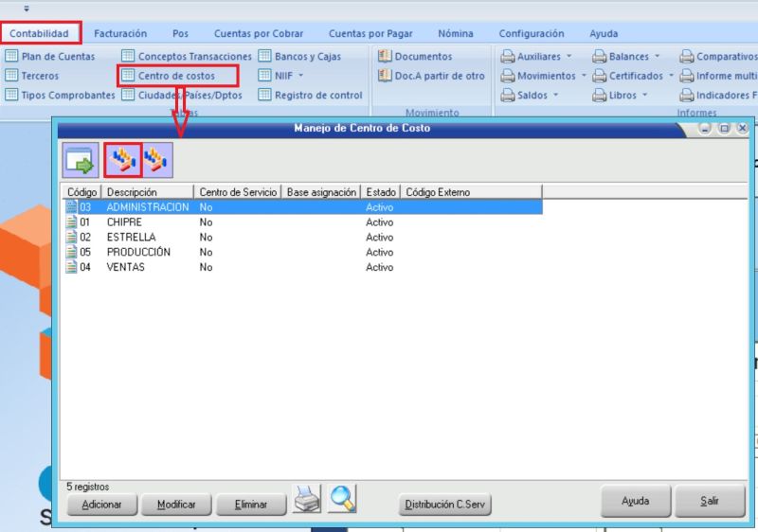Viewport: 758px width, 532px height.
Task: Click the third toolbar icon in dialog
Action: (157, 160)
